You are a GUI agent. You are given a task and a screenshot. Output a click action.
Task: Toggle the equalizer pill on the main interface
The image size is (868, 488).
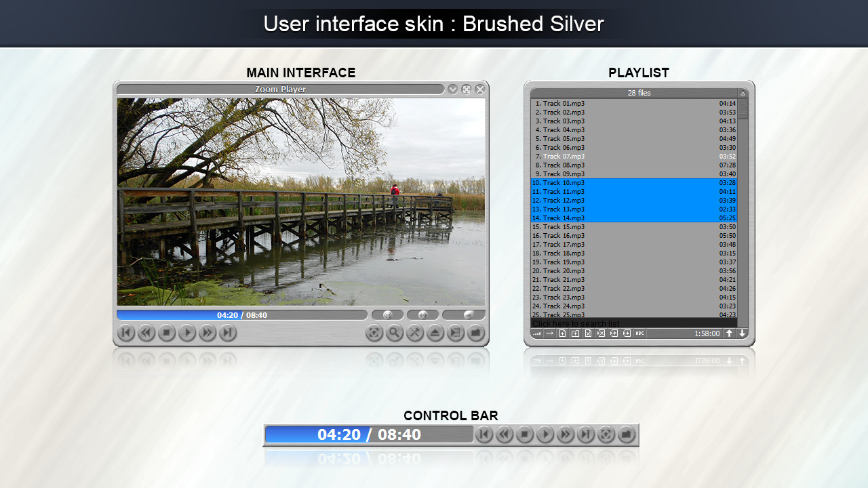(x=387, y=314)
